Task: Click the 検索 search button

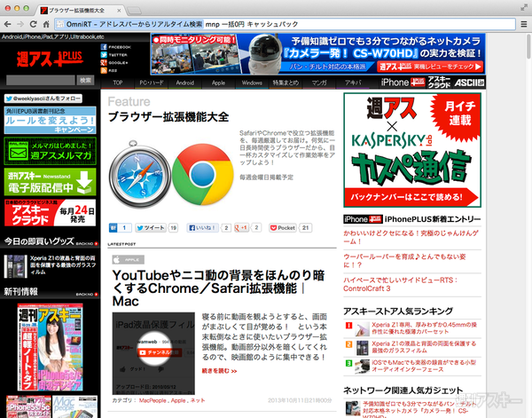Action: point(85,80)
